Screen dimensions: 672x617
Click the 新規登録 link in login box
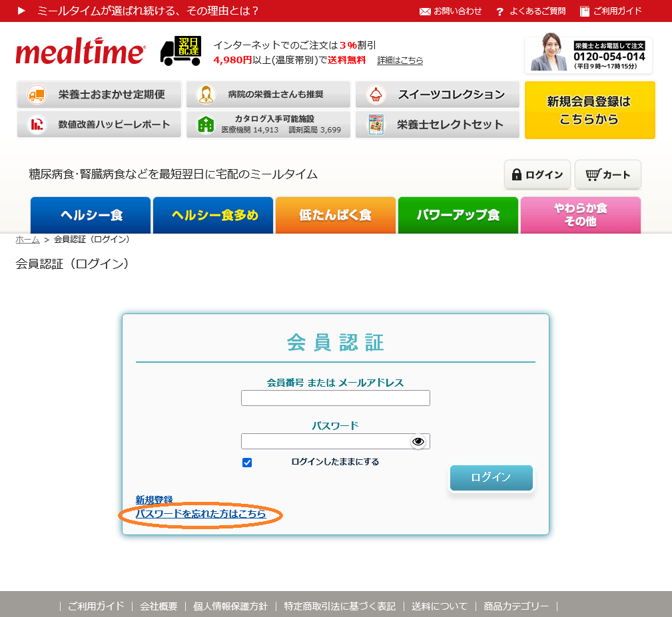coord(154,500)
